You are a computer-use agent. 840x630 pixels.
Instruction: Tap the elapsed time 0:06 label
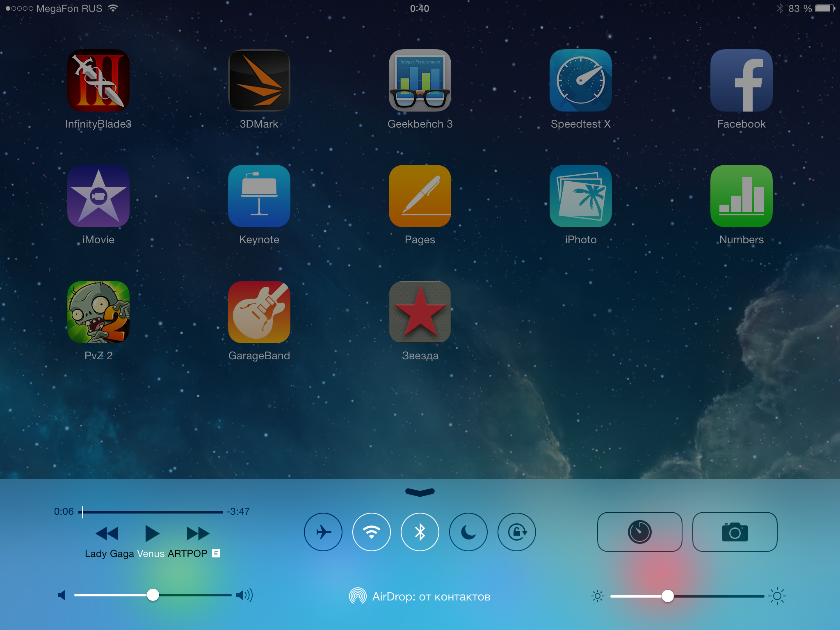(64, 511)
